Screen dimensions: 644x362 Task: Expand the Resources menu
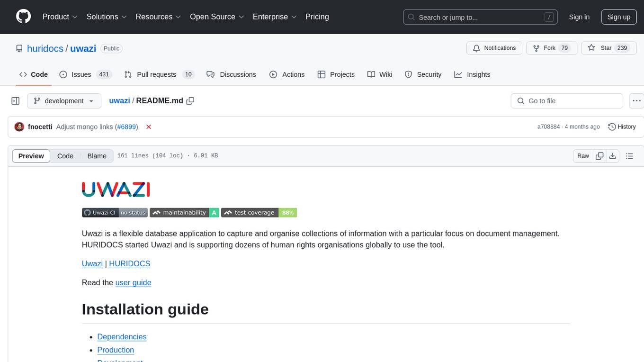click(158, 17)
